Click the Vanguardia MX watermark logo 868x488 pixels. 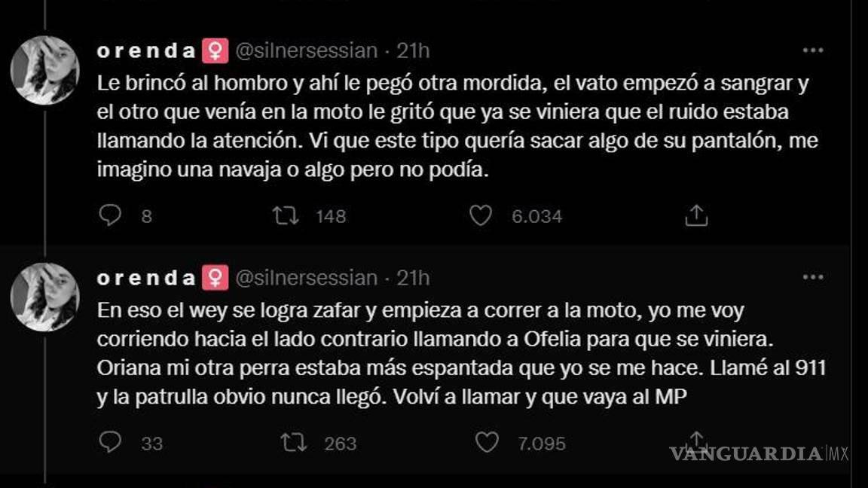click(758, 453)
